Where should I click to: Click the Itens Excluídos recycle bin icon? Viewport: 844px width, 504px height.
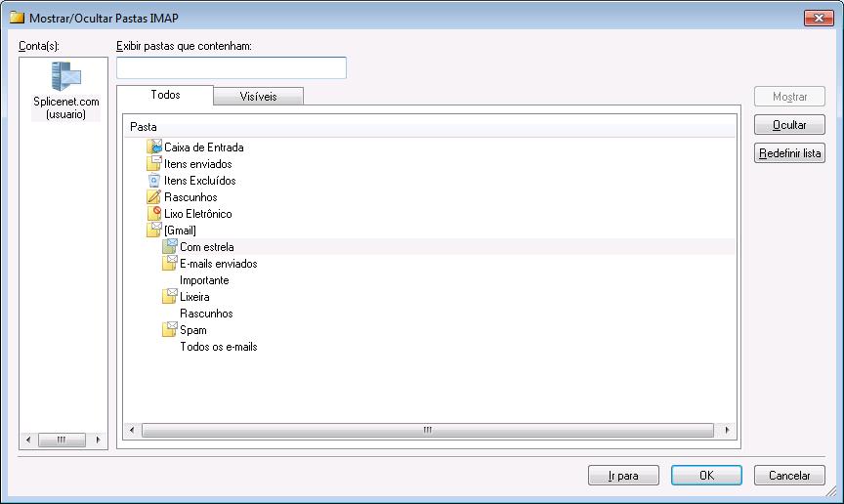pyautogui.click(x=154, y=181)
